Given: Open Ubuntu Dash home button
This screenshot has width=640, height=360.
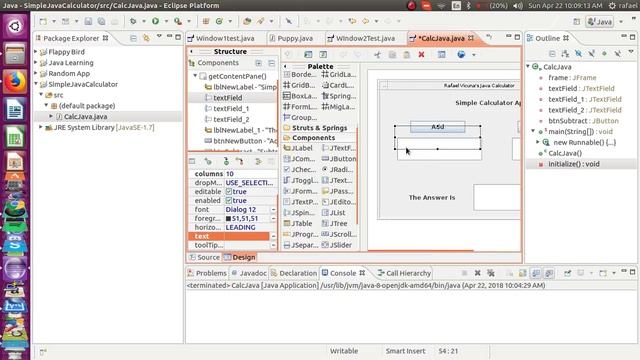Looking at the screenshot, I should click(x=15, y=27).
